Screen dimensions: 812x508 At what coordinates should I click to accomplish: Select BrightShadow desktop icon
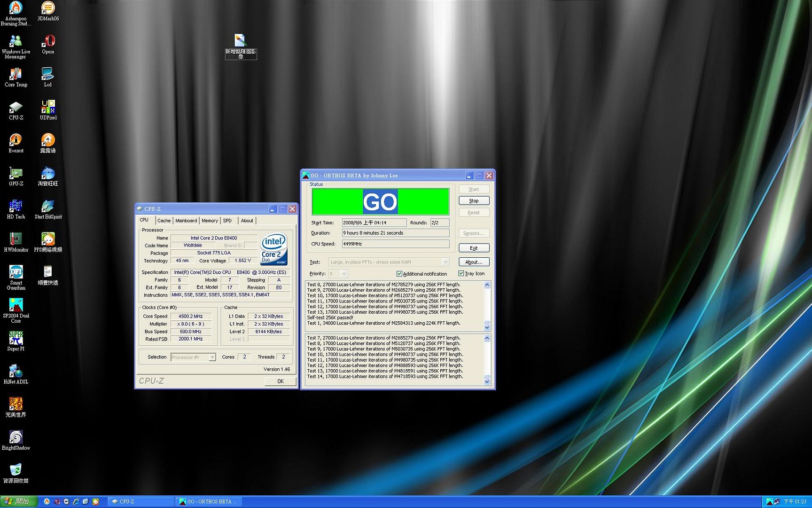(x=16, y=440)
